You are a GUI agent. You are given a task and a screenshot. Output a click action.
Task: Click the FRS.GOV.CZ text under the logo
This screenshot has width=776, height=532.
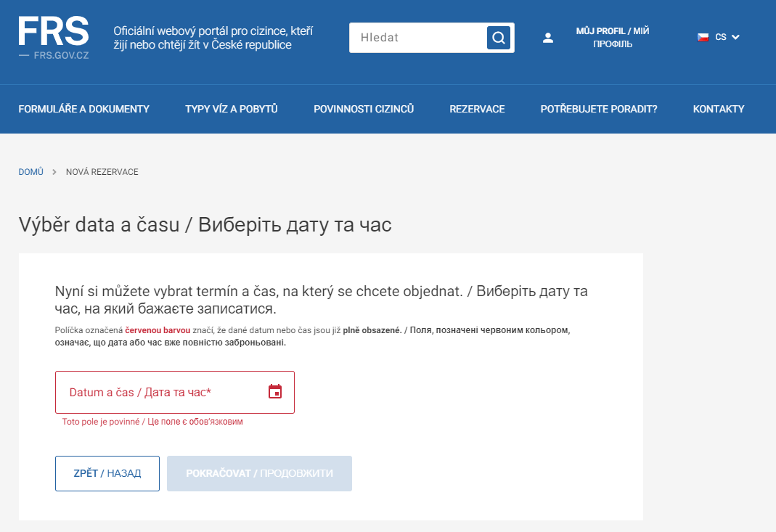click(x=61, y=55)
